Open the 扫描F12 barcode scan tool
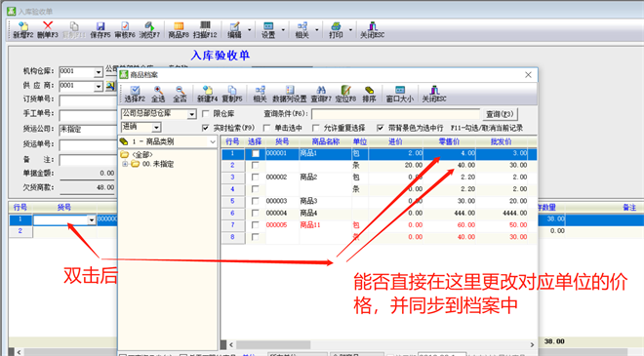This screenshot has height=356, width=644. (x=205, y=30)
